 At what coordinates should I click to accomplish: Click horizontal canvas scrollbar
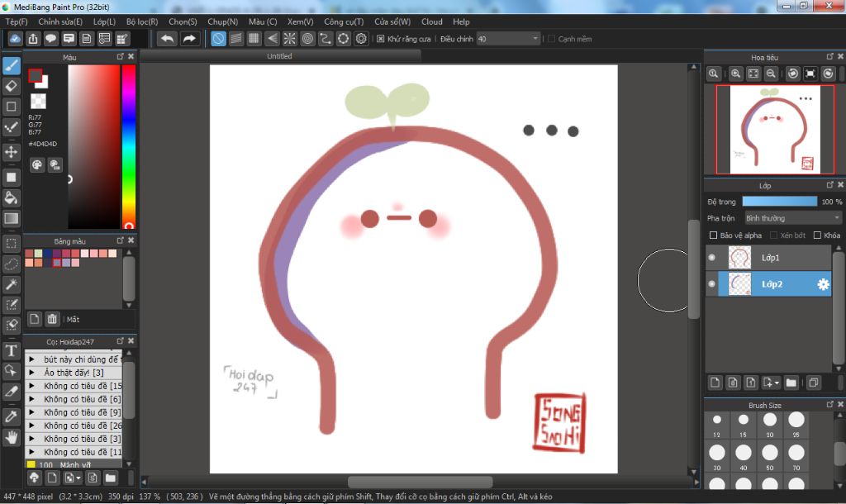420,482
